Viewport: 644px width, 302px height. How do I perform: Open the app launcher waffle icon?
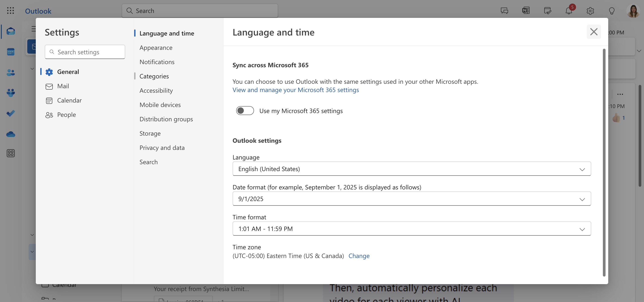11,10
